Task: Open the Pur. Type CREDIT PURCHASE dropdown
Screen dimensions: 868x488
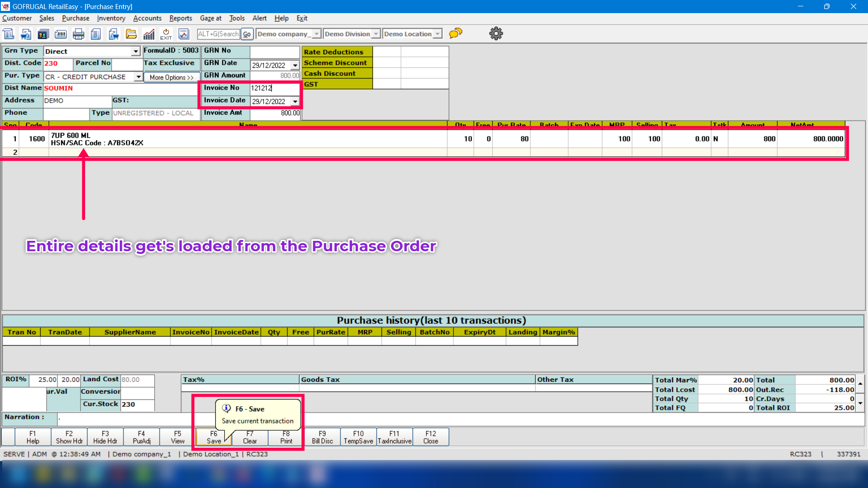Action: point(138,77)
